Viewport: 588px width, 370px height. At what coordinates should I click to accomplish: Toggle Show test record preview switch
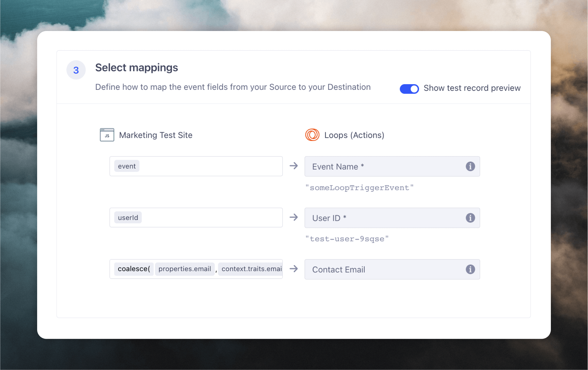pyautogui.click(x=409, y=89)
